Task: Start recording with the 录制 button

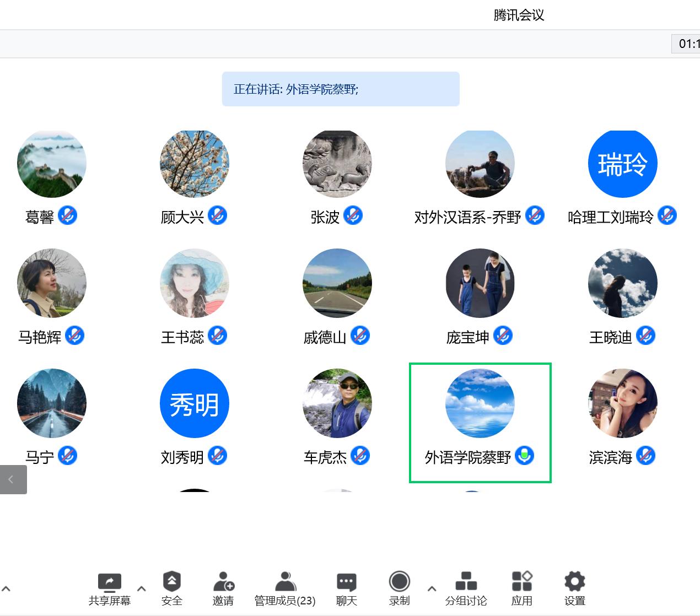Action: pos(399,582)
